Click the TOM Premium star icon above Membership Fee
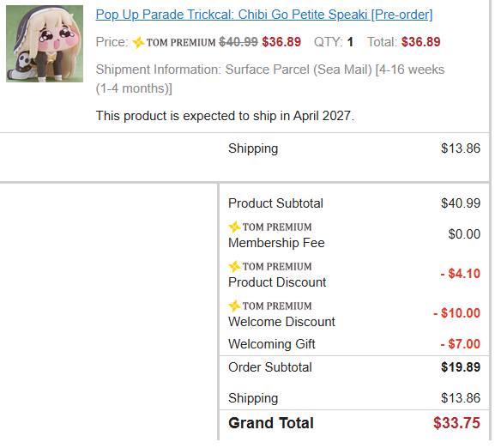The height and width of the screenshot is (448, 495). tap(234, 227)
